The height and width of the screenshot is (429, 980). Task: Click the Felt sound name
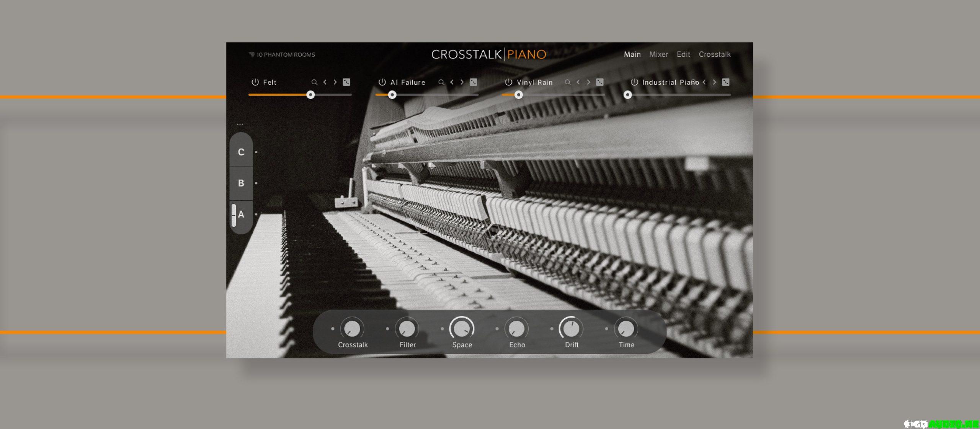tap(269, 82)
